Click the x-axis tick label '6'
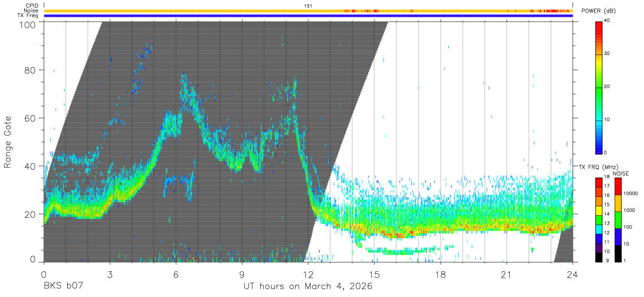Viewport: 644px width, 297px height. [176, 274]
